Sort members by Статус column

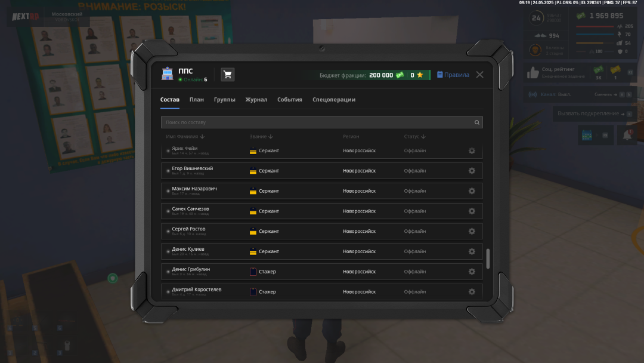(414, 137)
